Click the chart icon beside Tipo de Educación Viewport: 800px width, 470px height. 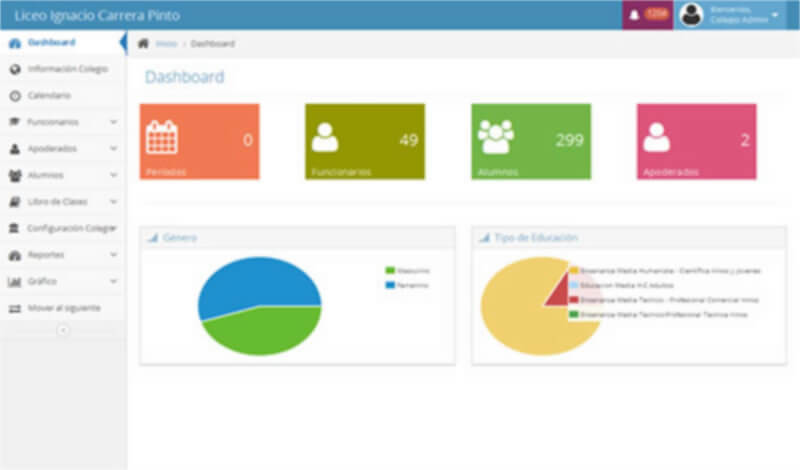pyautogui.click(x=485, y=237)
